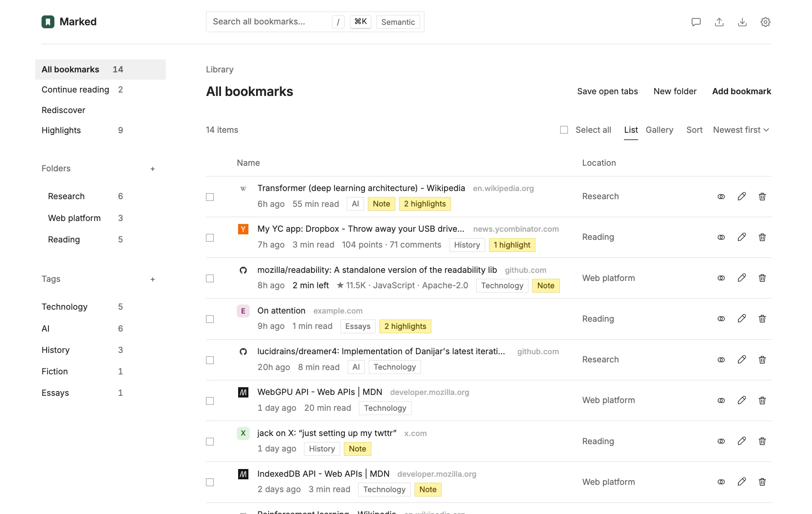The image size is (812, 514).
Task: Add a new tag with Tags plus icon
Action: coord(152,279)
